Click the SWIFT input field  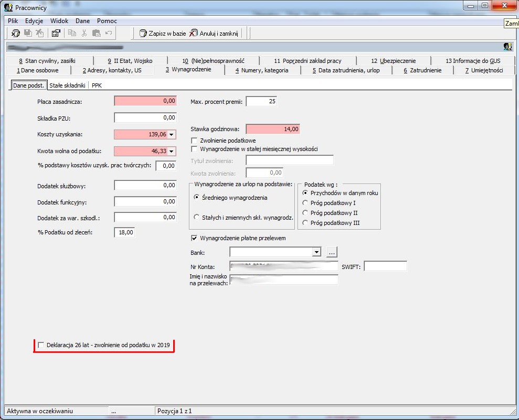(x=385, y=266)
